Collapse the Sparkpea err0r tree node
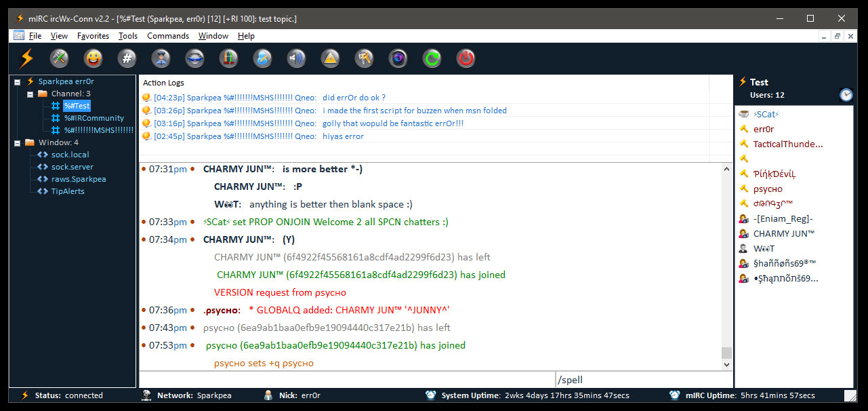 click(18, 81)
